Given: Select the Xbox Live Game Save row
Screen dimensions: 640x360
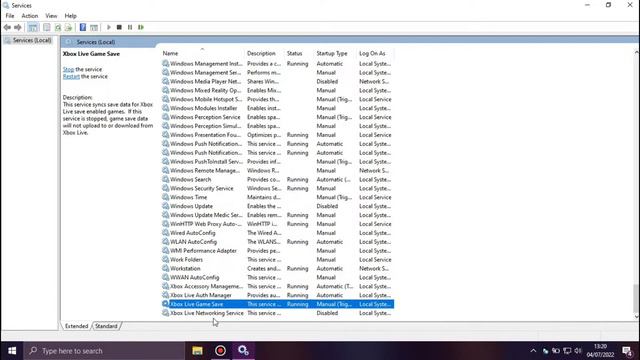Looking at the screenshot, I should 278,304.
